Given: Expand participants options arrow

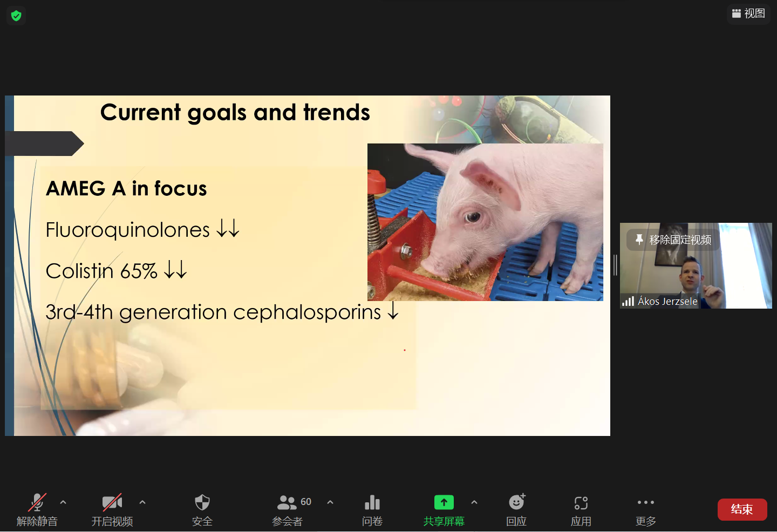Looking at the screenshot, I should pyautogui.click(x=330, y=502).
